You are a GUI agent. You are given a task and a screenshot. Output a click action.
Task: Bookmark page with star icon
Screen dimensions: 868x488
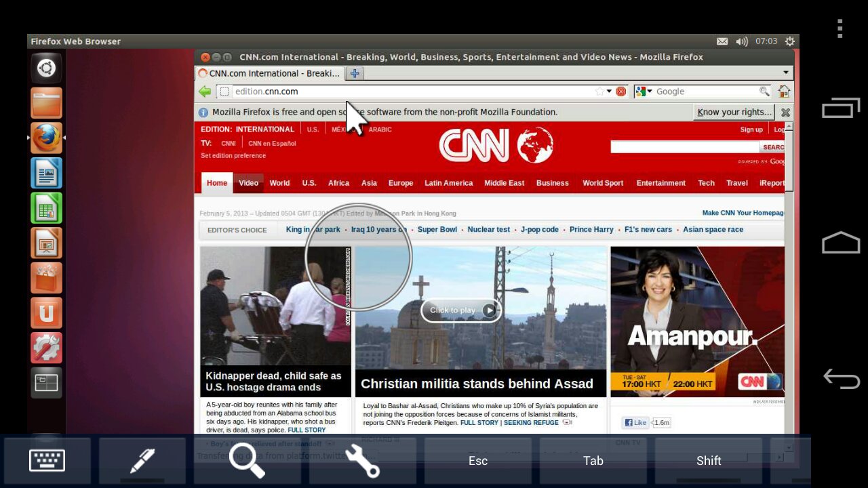pyautogui.click(x=599, y=91)
